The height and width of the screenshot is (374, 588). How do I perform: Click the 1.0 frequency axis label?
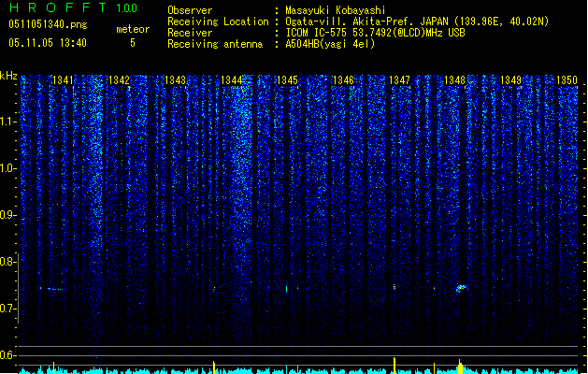tap(7, 168)
